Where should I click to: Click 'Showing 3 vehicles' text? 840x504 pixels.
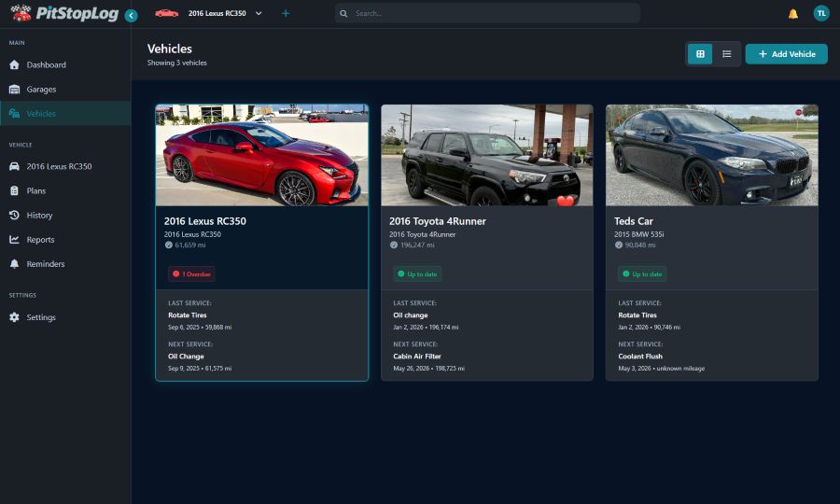176,63
